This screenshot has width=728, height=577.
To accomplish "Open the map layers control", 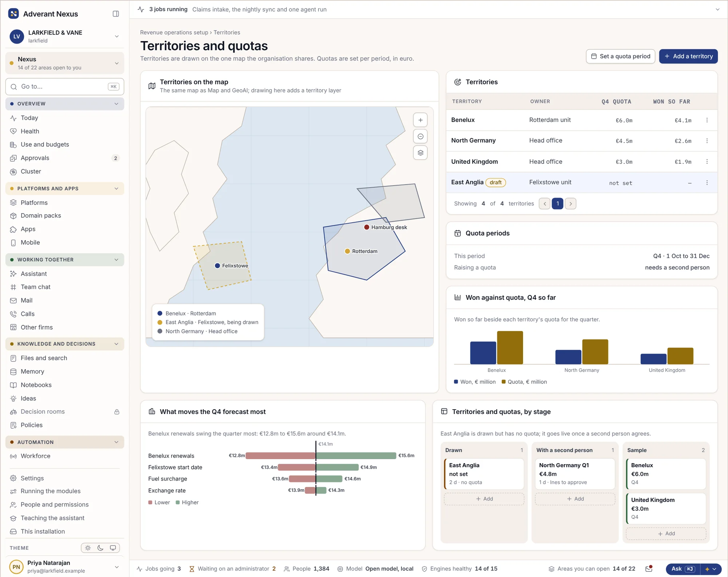I will coord(420,153).
